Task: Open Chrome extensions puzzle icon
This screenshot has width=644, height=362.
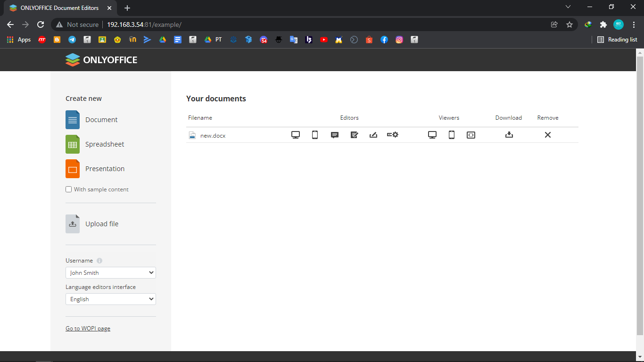Action: (x=603, y=25)
